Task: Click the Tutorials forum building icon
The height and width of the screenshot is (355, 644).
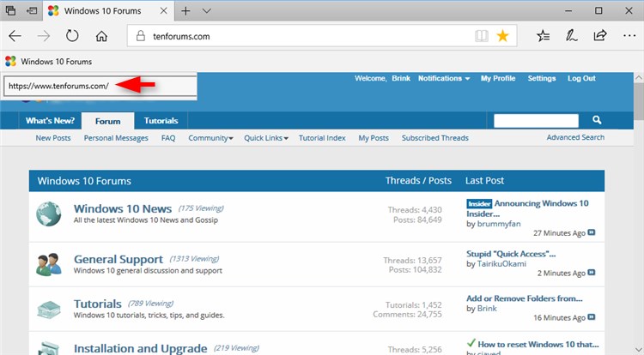Action: 48,310
